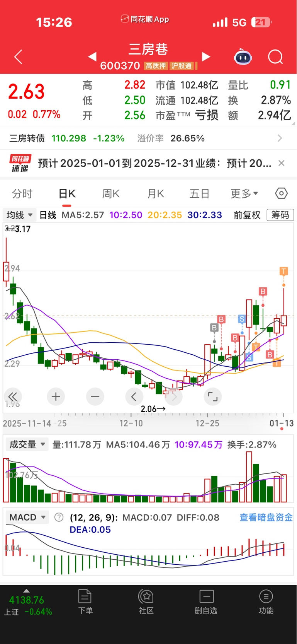
Task: Move chart cursor left with chevron button
Action: [x=134, y=396]
